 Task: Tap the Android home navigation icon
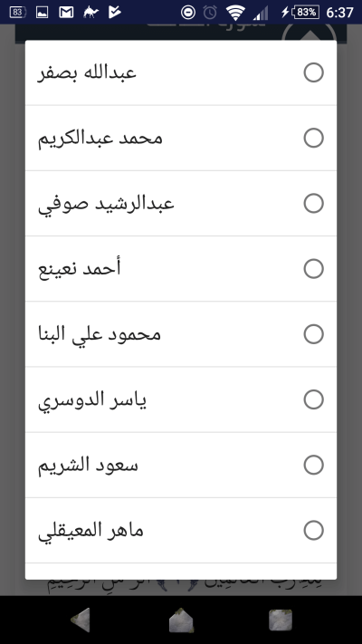click(x=181, y=620)
